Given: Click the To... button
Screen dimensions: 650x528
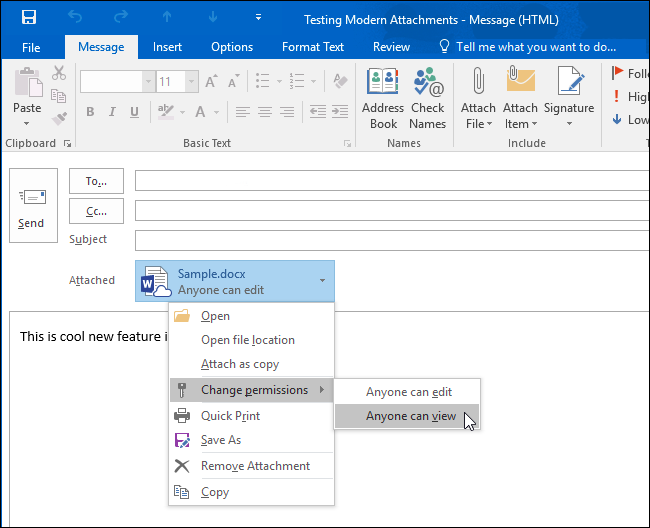Looking at the screenshot, I should pyautogui.click(x=96, y=181).
